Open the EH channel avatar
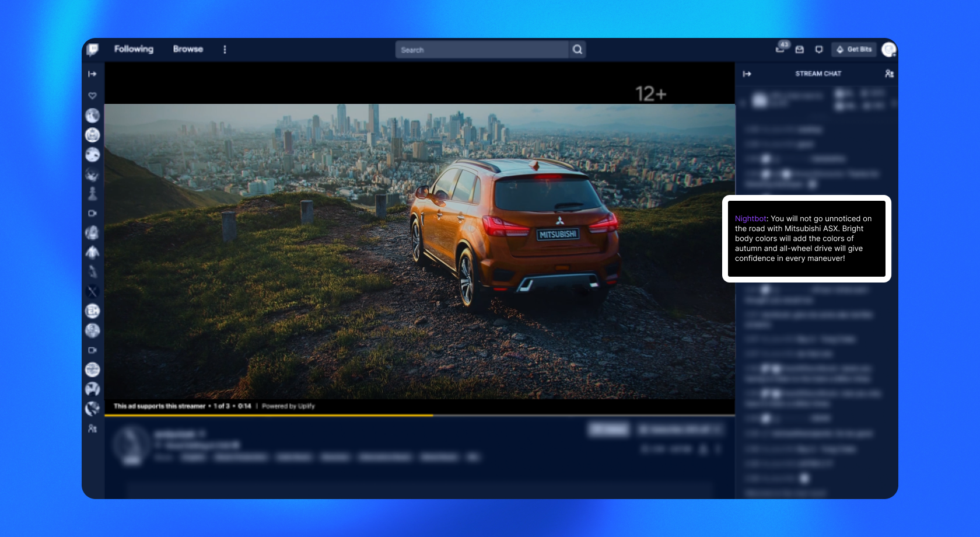The width and height of the screenshot is (980, 537). [92, 311]
